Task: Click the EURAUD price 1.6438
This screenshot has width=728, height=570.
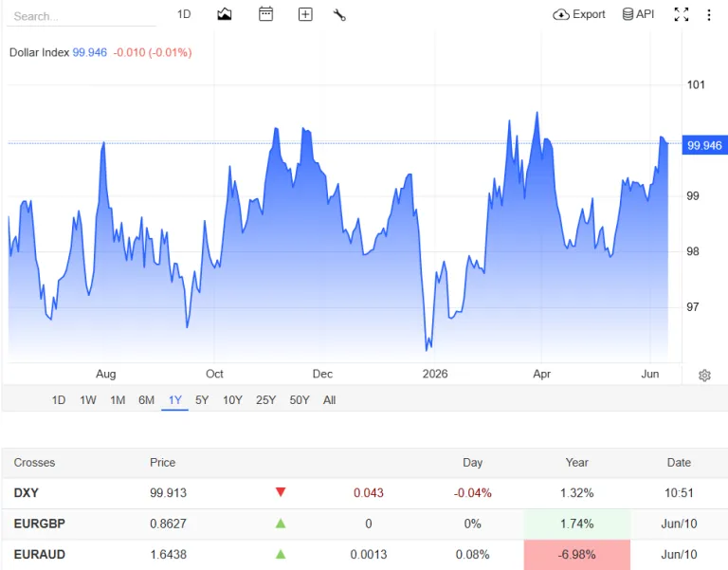Action: coord(168,554)
